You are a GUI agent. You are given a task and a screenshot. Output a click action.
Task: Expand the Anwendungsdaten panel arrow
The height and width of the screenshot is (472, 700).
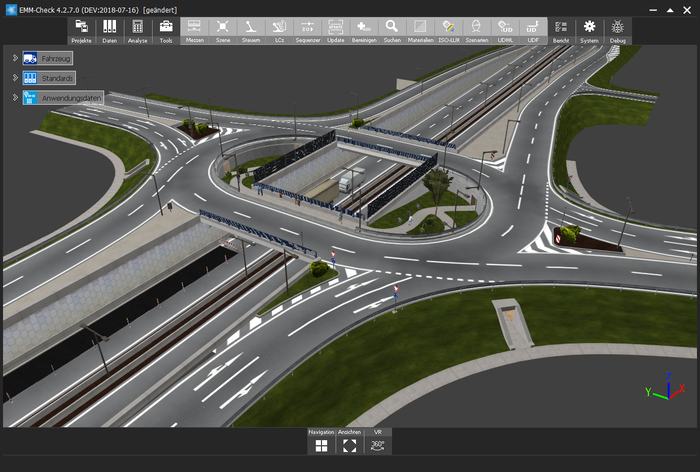(x=15, y=97)
